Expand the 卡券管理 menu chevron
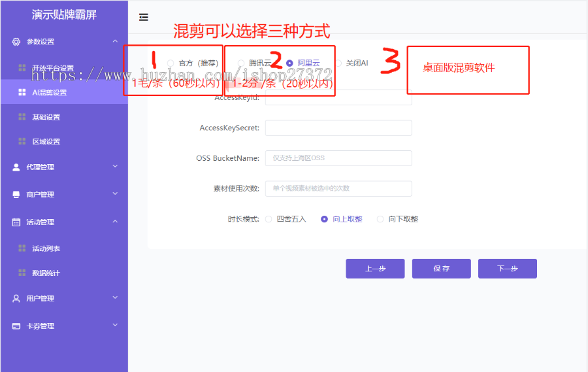 pyautogui.click(x=115, y=325)
